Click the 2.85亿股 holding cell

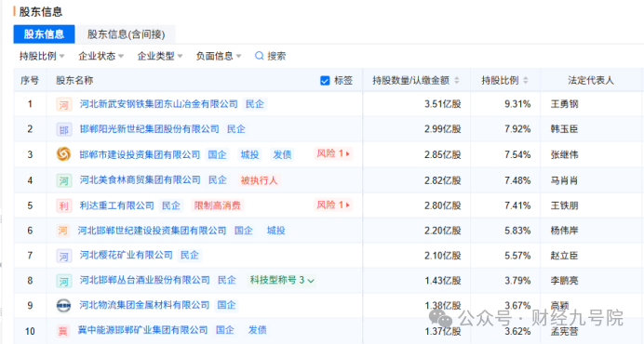click(443, 154)
